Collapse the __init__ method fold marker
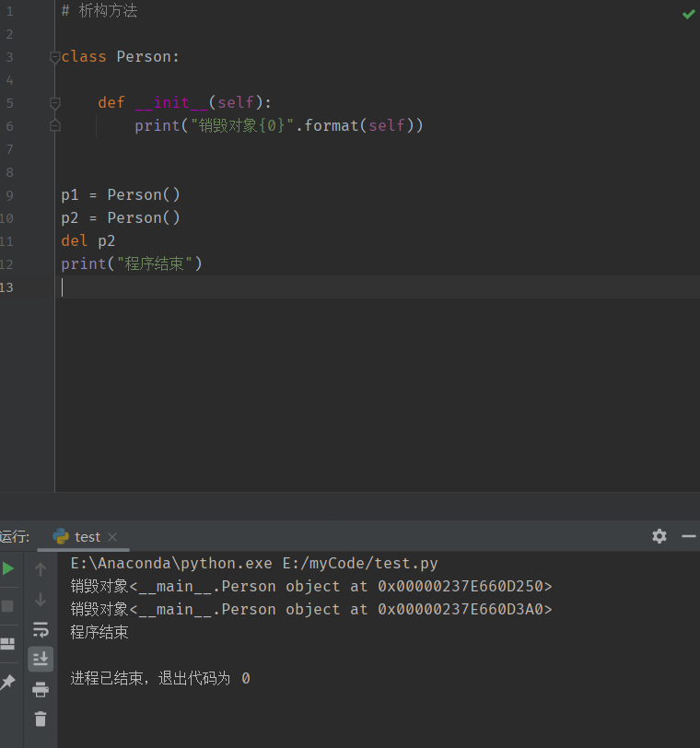700x748 pixels. [x=55, y=103]
